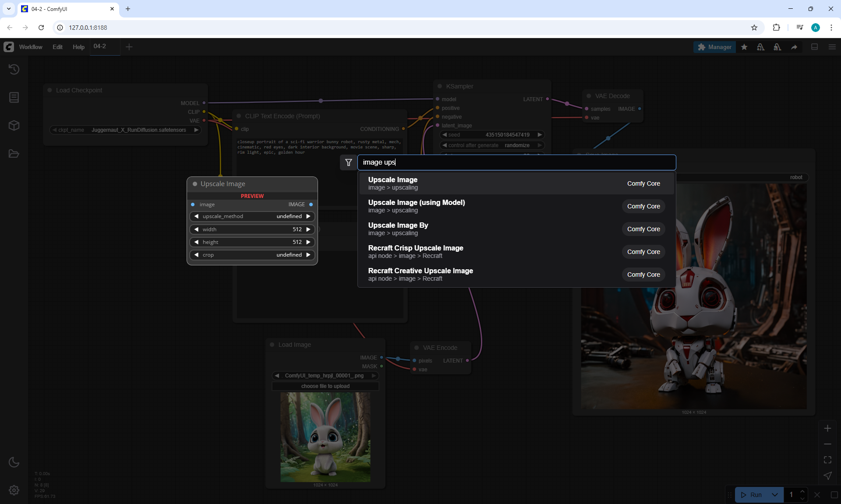Advance upscale_method value with right arrow
The height and width of the screenshot is (504, 841).
(x=308, y=216)
